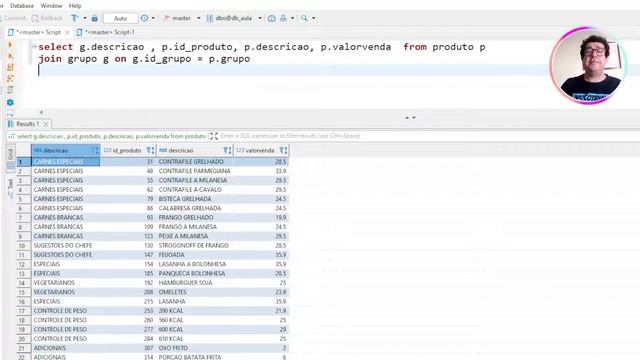Open the Database menu
Image resolution: width=640 pixels, height=360 pixels.
click(22, 6)
